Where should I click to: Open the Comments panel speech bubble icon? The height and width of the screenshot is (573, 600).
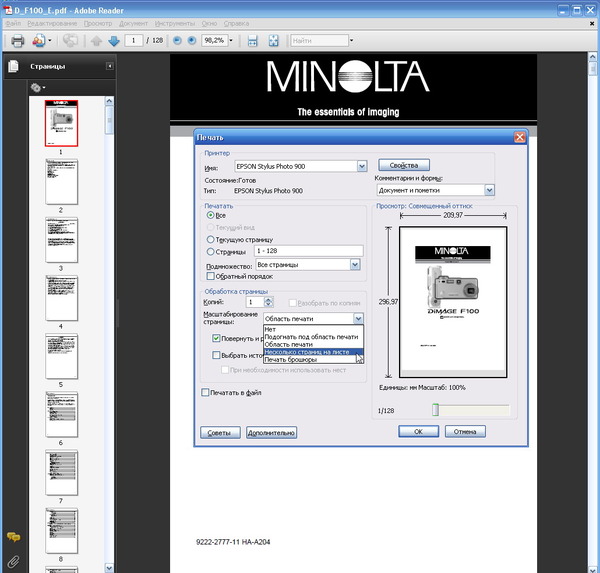pos(13,537)
